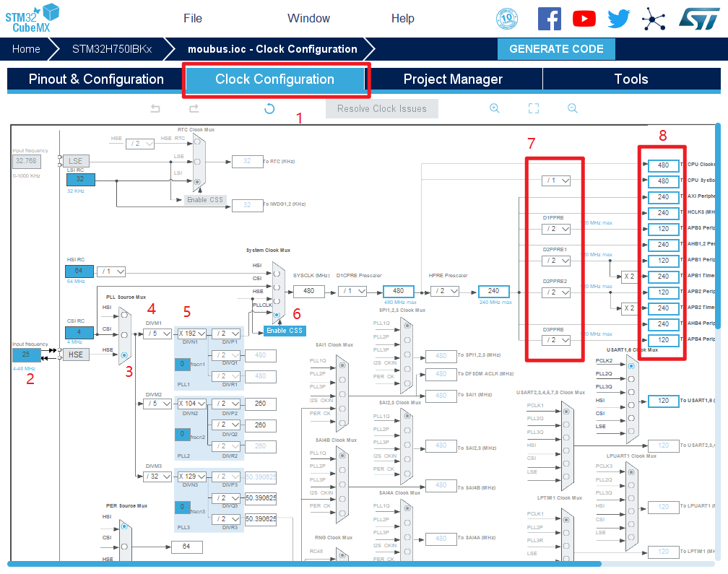The width and height of the screenshot is (728, 574).
Task: Zoom in on the clock diagram
Action: [495, 108]
